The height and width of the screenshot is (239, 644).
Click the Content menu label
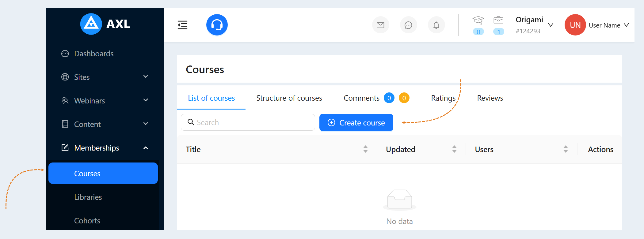[x=87, y=124]
